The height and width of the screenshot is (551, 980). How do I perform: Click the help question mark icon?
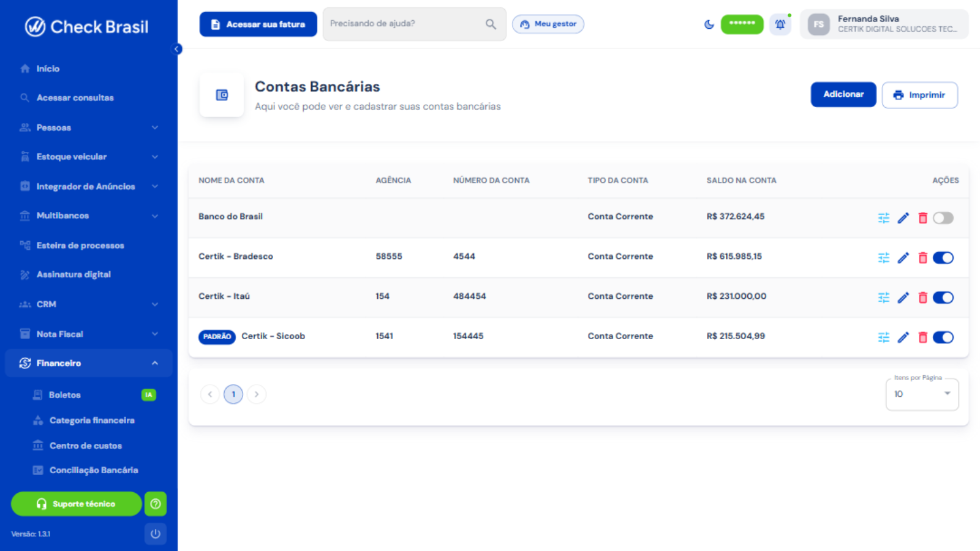pos(156,504)
